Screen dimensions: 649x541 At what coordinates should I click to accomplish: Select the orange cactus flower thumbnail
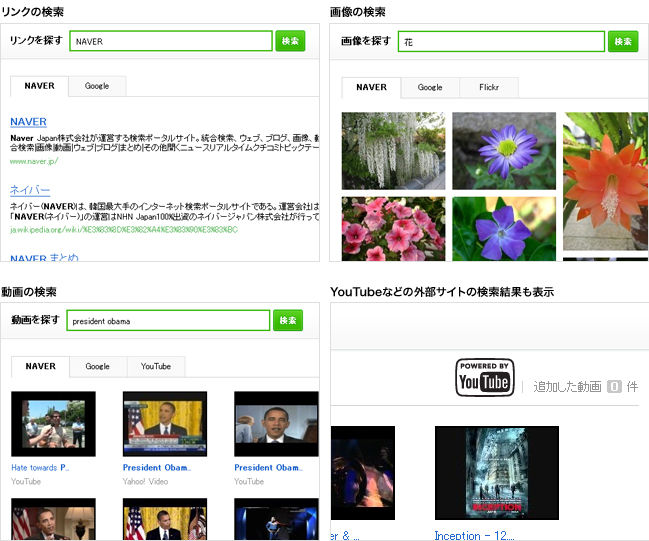pos(606,181)
